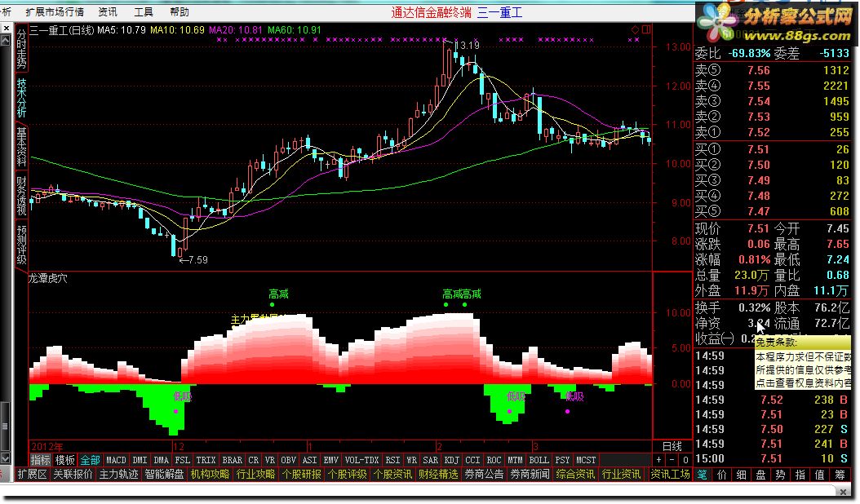Screen dimensions: 860x504
Task: Apply the ASI indicator
Action: pyautogui.click(x=310, y=460)
